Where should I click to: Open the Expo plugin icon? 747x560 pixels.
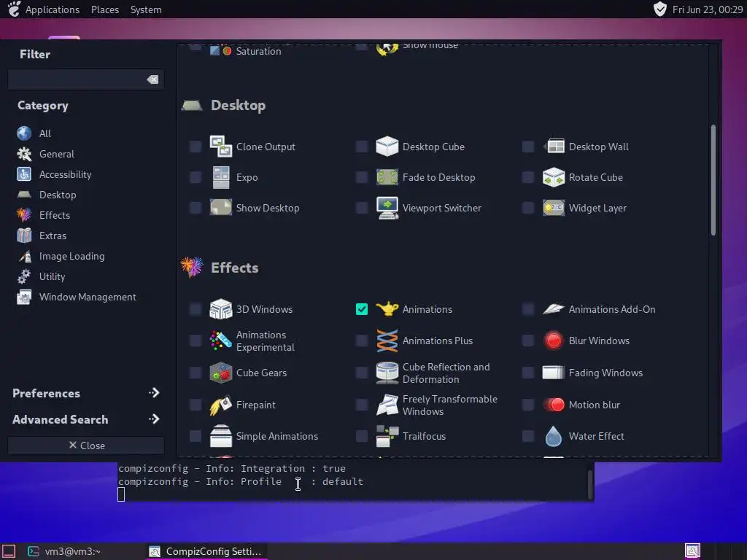click(x=220, y=177)
